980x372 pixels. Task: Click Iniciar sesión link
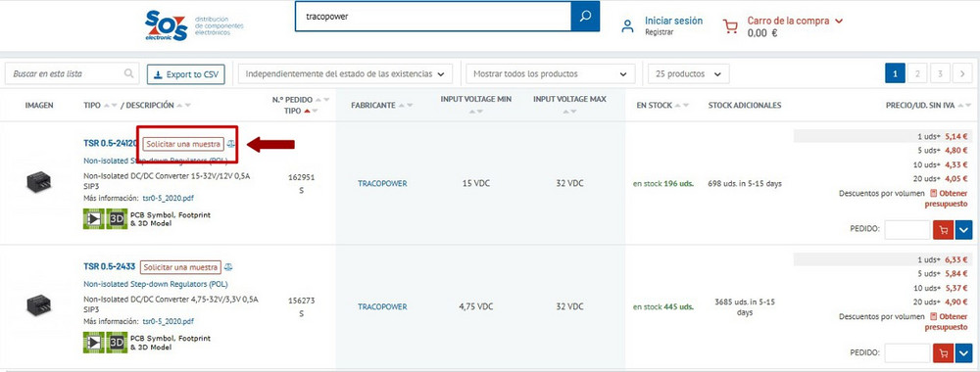674,21
